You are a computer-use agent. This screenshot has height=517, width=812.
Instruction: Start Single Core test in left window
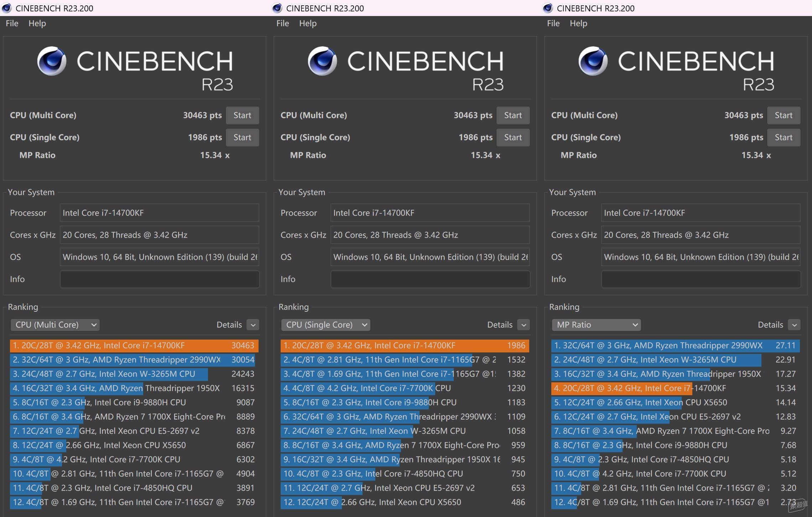pos(242,137)
